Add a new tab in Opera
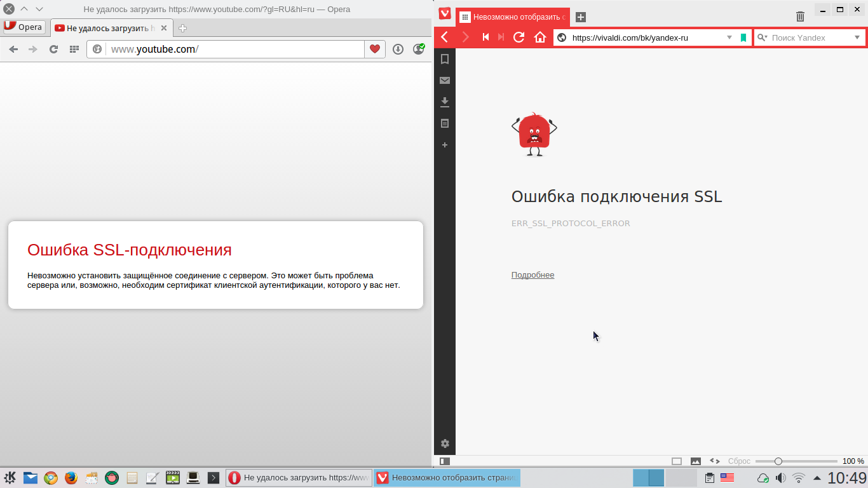Image resolution: width=868 pixels, height=488 pixels. point(182,28)
